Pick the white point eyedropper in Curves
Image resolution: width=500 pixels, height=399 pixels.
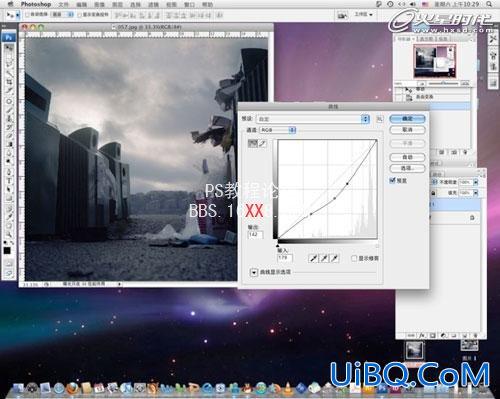tap(334, 258)
